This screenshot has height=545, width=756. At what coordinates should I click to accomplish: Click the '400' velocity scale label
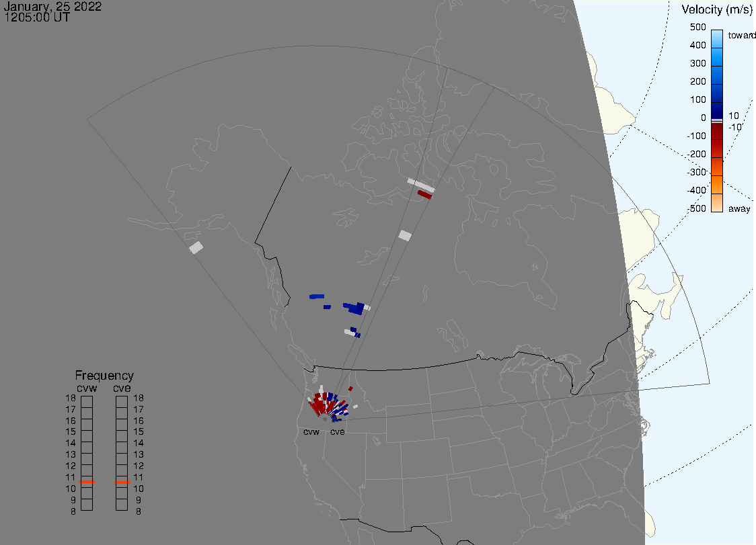point(697,45)
